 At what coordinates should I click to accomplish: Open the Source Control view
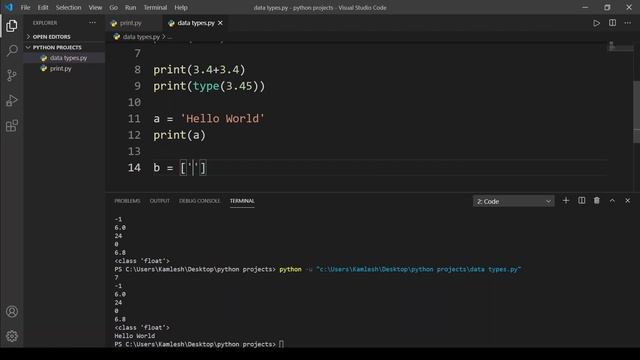(12, 76)
